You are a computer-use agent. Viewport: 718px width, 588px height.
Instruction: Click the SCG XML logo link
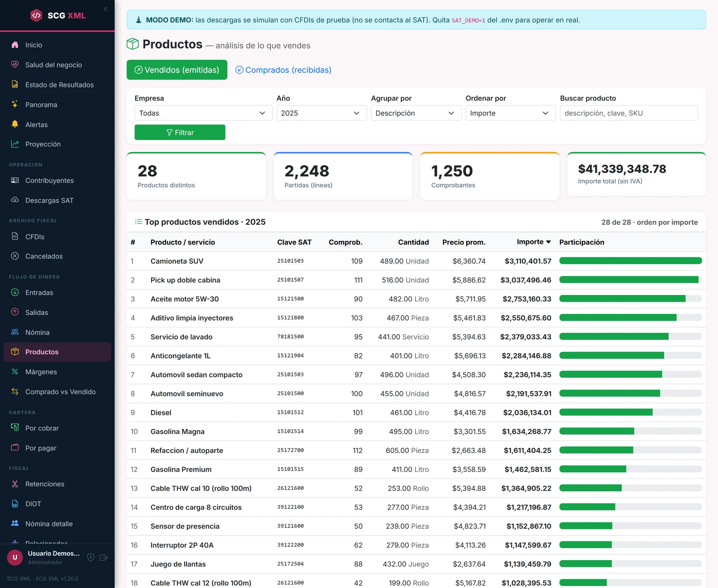[57, 15]
